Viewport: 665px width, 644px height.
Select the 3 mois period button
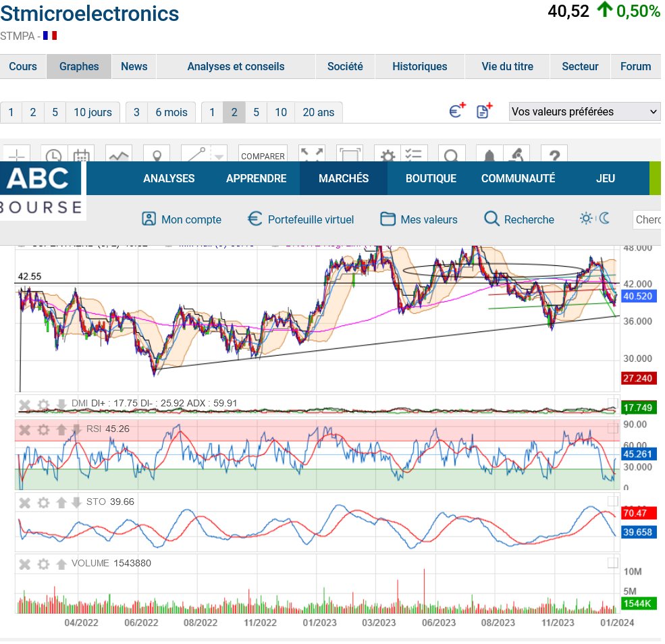point(136,112)
